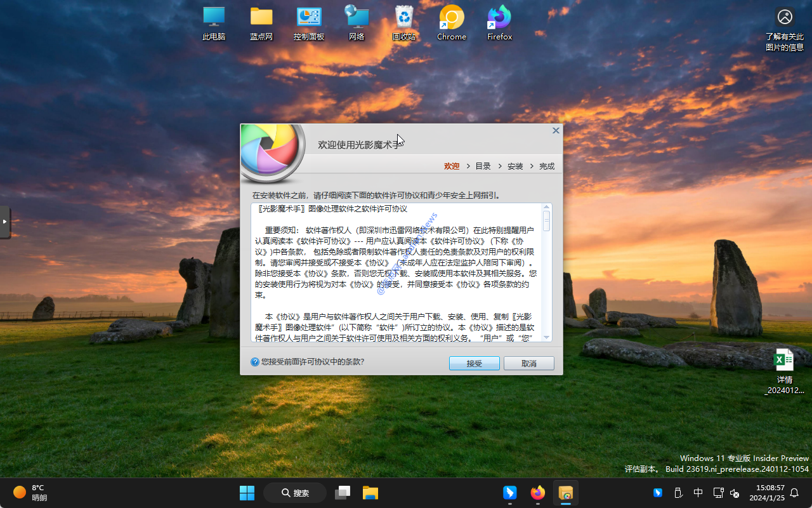812x508 pixels.
Task: Select the 欢迎 step in installer
Action: [452, 166]
